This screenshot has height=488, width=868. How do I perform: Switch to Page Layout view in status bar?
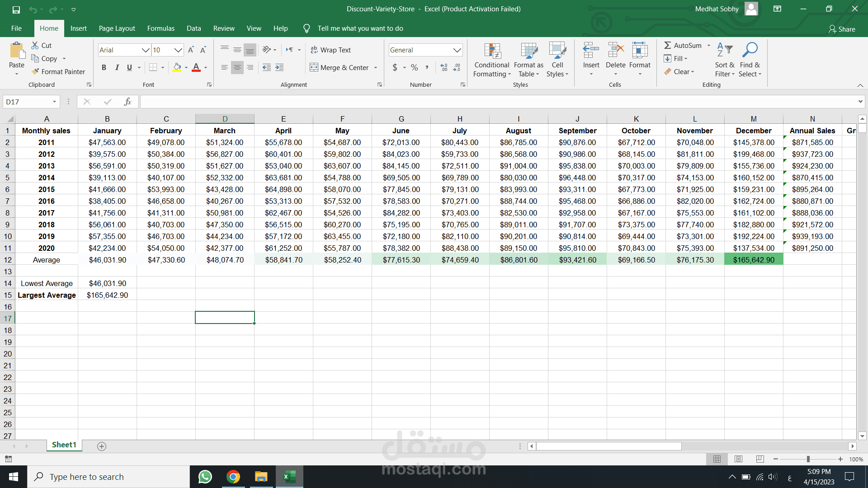(739, 459)
